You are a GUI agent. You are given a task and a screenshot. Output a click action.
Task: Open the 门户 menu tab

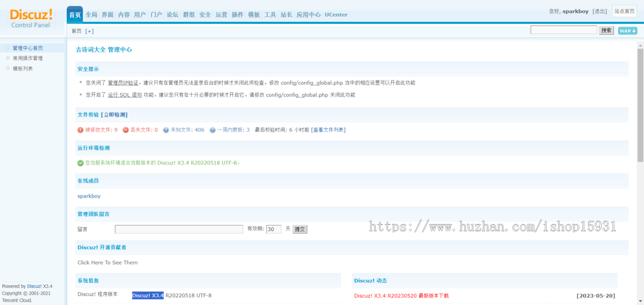[156, 14]
